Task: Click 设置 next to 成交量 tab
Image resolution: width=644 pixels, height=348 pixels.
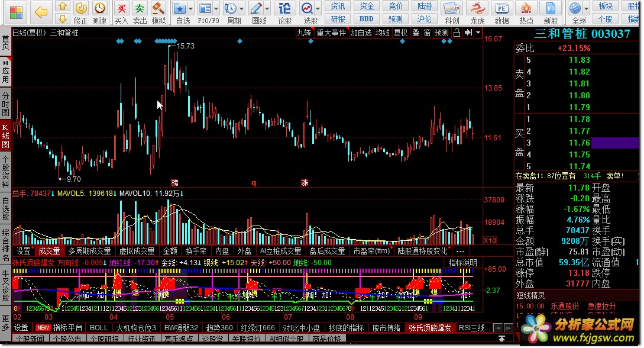Action: pyautogui.click(x=24, y=251)
